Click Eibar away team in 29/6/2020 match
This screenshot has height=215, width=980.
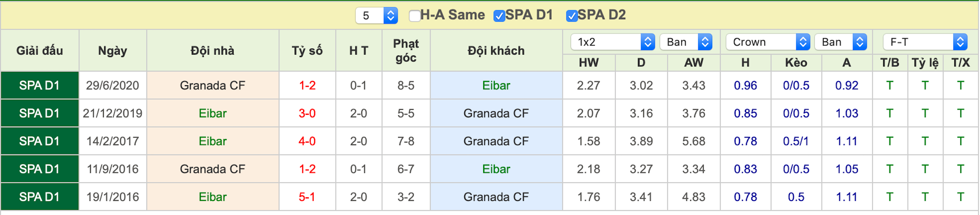(x=496, y=85)
